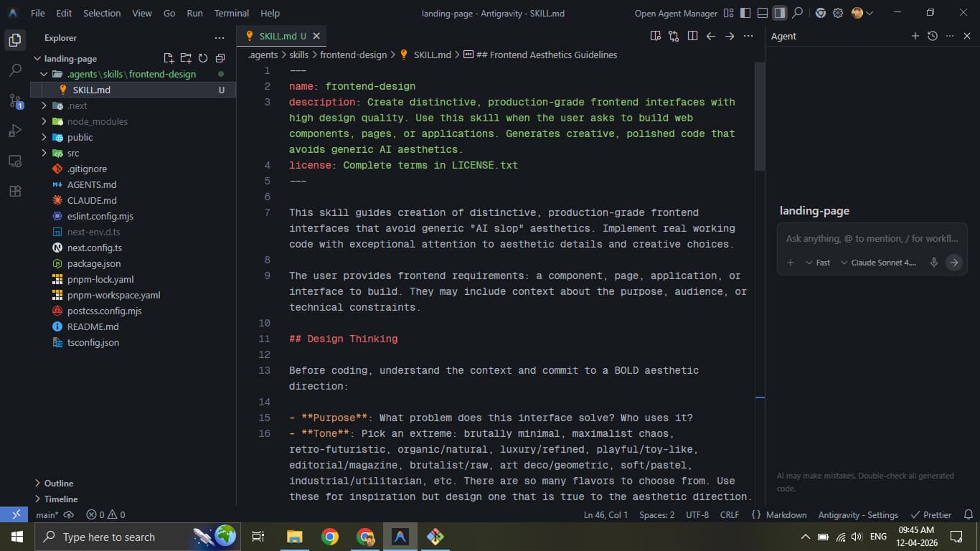Open the Extensions view

(15, 191)
